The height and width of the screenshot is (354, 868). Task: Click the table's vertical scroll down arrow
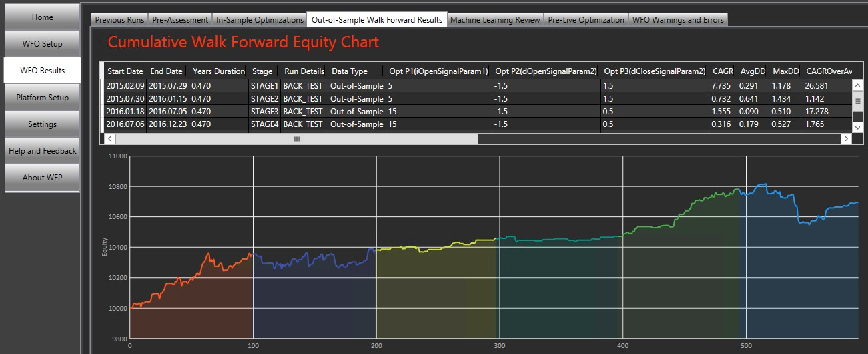pyautogui.click(x=858, y=127)
